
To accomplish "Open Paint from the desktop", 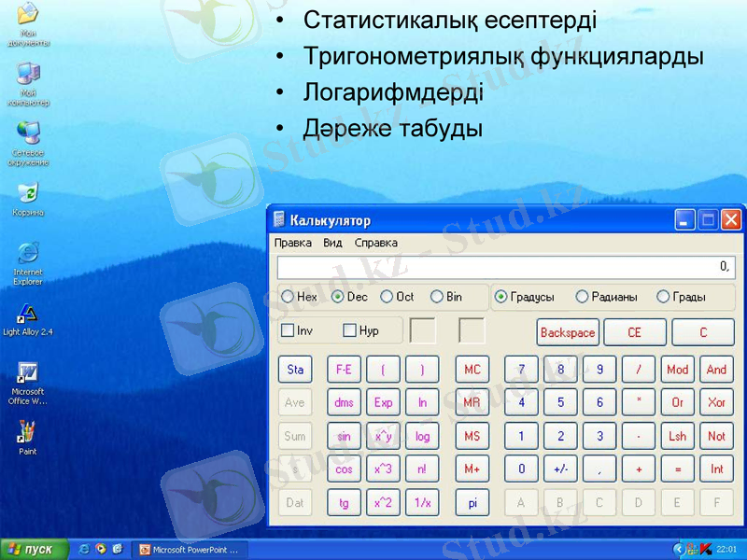I will tap(27, 432).
